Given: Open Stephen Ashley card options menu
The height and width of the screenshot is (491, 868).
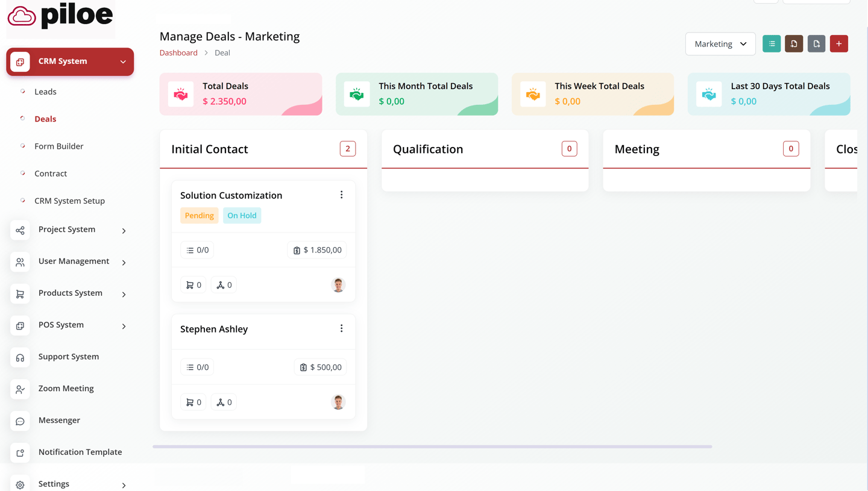Looking at the screenshot, I should click(341, 328).
